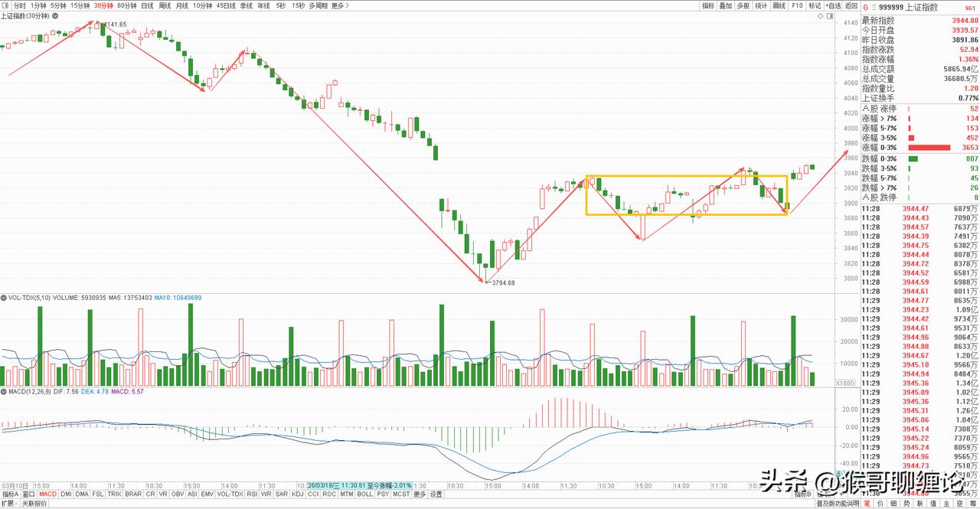Switch to the 45日线 period

(x=226, y=5)
